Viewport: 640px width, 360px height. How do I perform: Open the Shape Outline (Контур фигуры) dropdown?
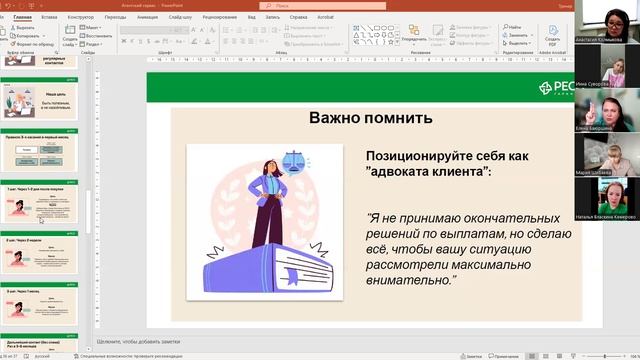(469, 35)
